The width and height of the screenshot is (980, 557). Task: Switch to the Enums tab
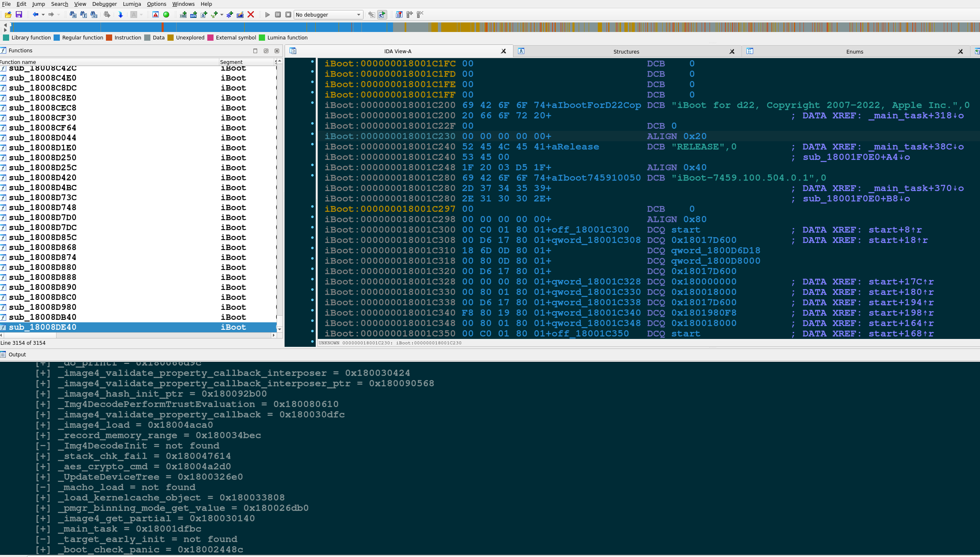tap(855, 52)
